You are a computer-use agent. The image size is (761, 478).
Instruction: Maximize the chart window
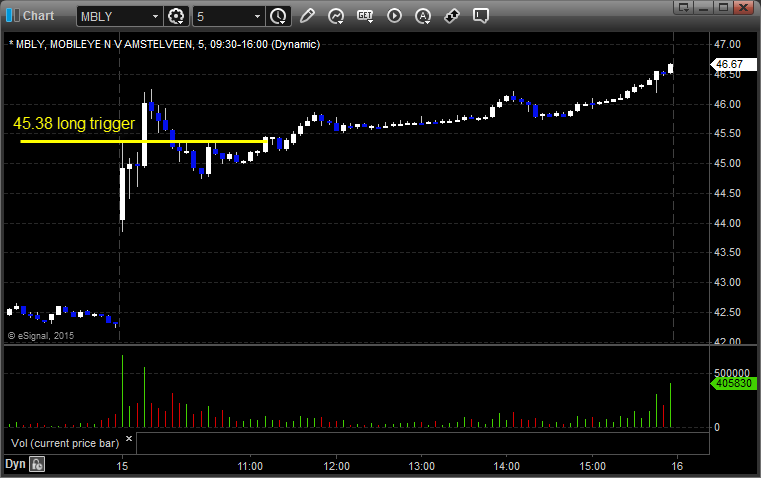[723, 7]
